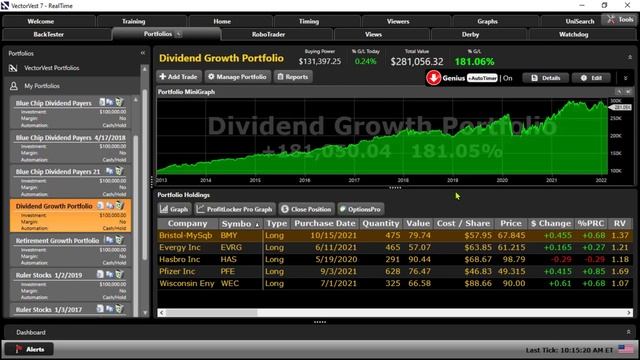This screenshot has width=640, height=360.
Task: Click the US flag icon in status bar
Action: point(625,349)
